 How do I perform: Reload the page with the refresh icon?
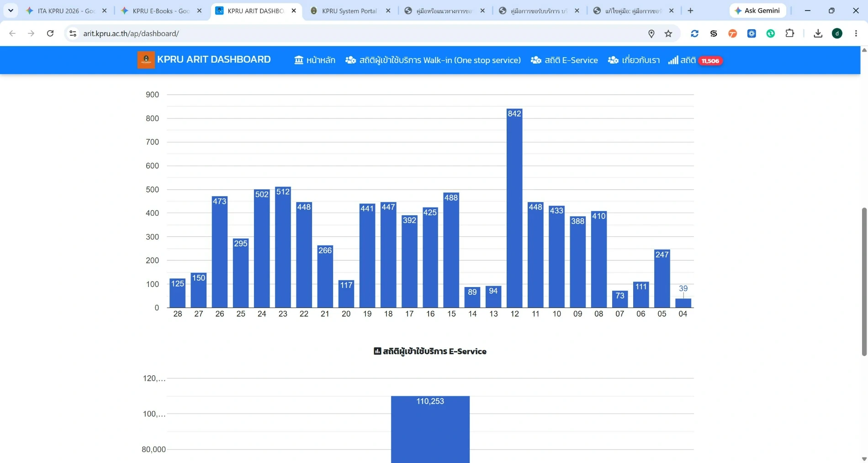(50, 33)
